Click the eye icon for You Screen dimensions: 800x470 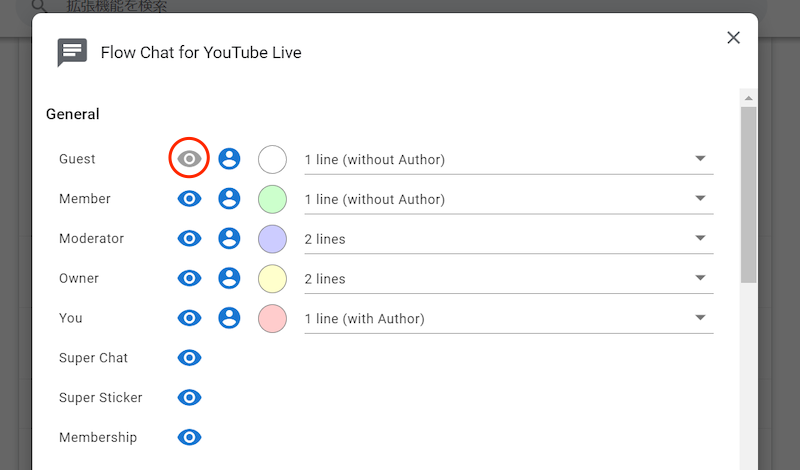[x=189, y=318]
